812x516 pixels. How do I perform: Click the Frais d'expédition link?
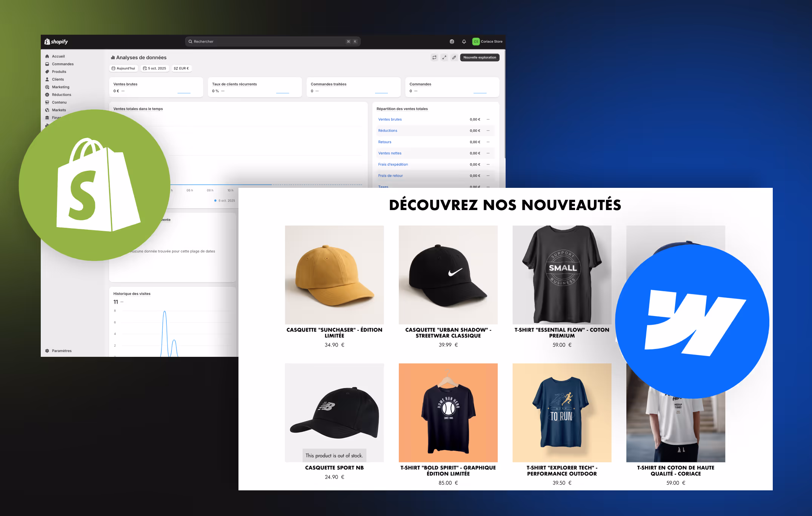coord(393,164)
